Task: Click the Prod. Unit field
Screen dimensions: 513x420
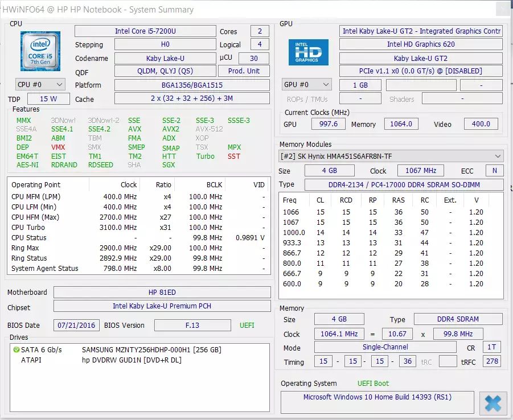Action: [244, 71]
